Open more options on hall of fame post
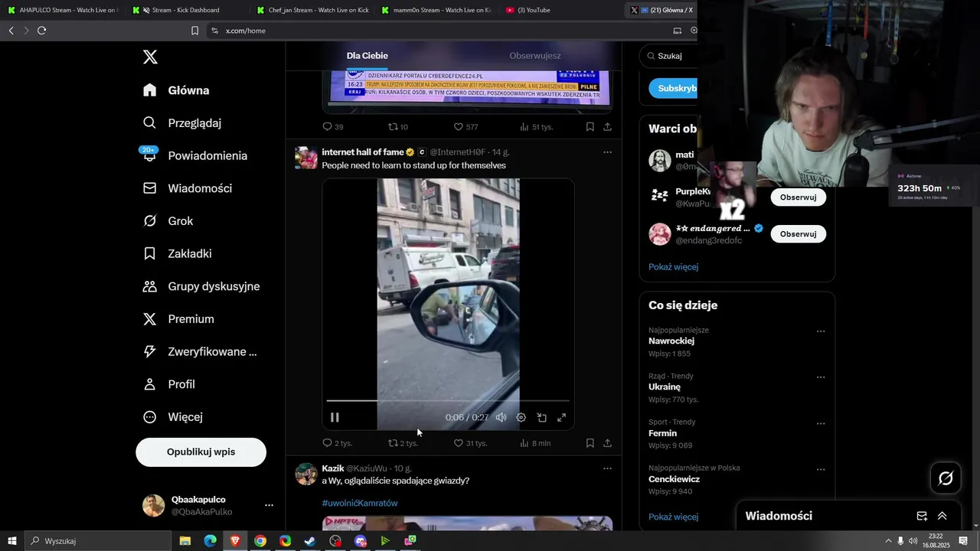Image resolution: width=980 pixels, height=551 pixels. click(607, 152)
